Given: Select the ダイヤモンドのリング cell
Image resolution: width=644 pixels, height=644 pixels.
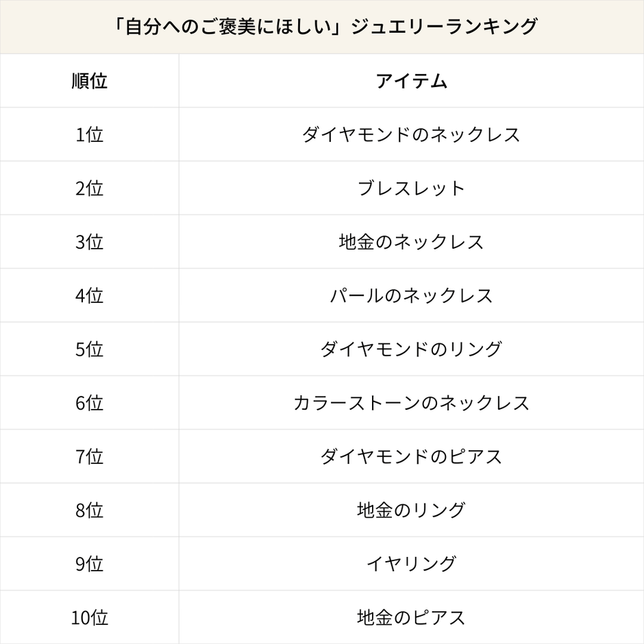Looking at the screenshot, I should [x=411, y=349].
